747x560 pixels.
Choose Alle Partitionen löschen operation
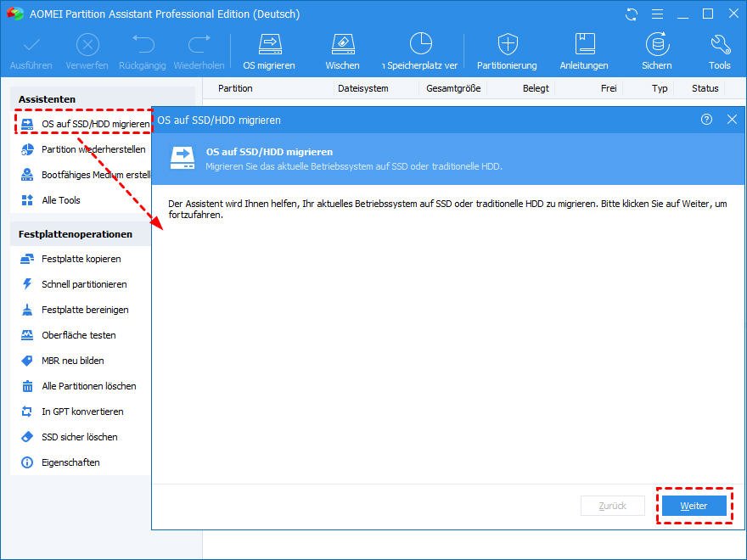pos(81,386)
